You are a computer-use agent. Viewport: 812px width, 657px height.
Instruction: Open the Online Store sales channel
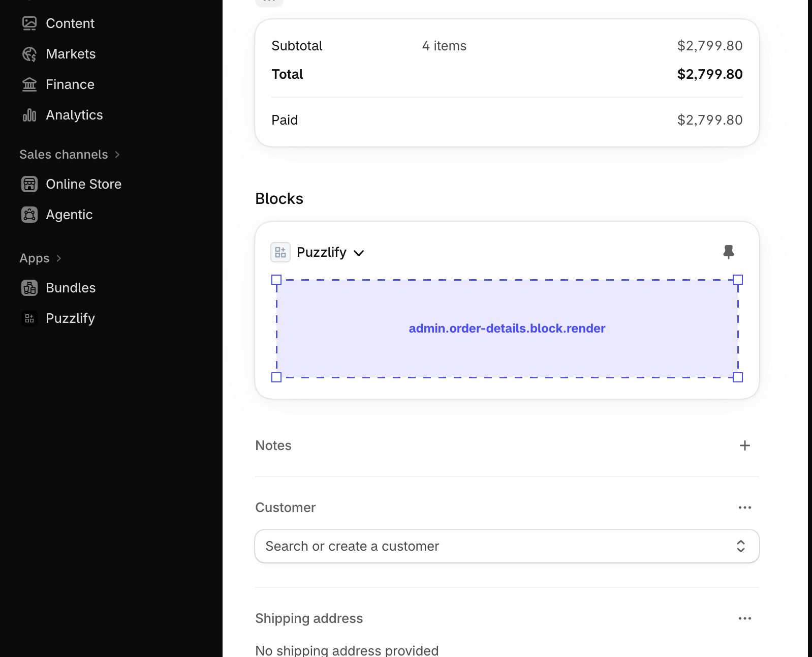84,184
